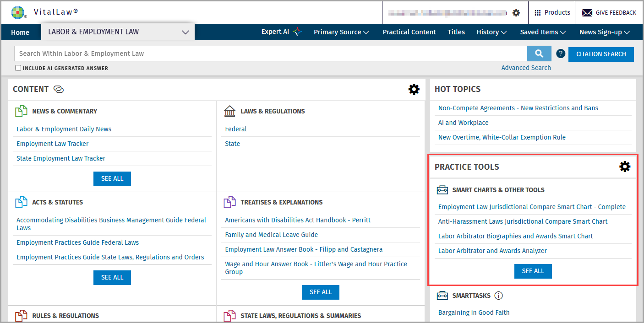Click the Citation Search button
The height and width of the screenshot is (323, 644).
tap(601, 54)
